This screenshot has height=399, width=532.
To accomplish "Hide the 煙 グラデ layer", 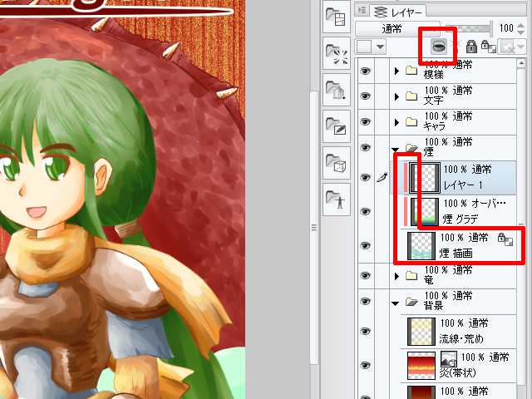I will 366,211.
